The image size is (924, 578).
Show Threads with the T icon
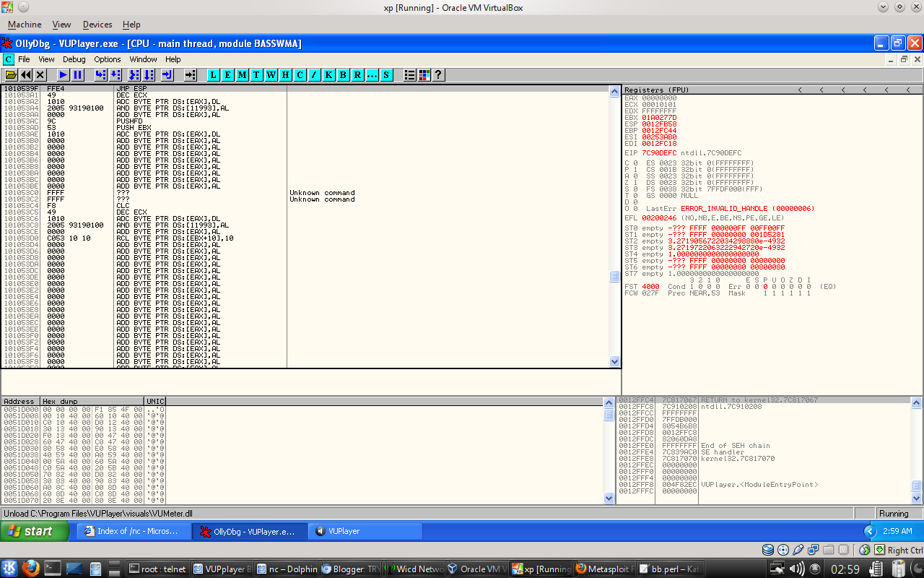[257, 74]
